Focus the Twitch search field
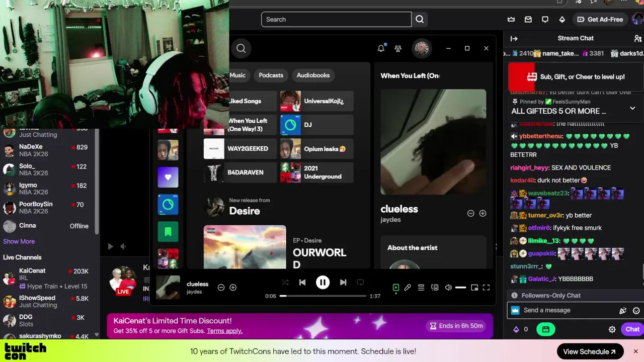This screenshot has width=644, height=362. click(336, 19)
